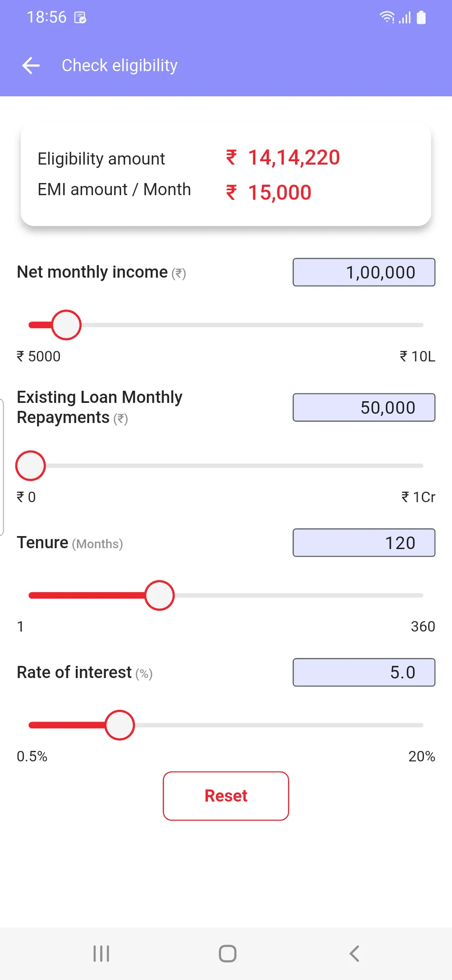The height and width of the screenshot is (980, 452).
Task: Tap the battery status icon
Action: pyautogui.click(x=421, y=17)
